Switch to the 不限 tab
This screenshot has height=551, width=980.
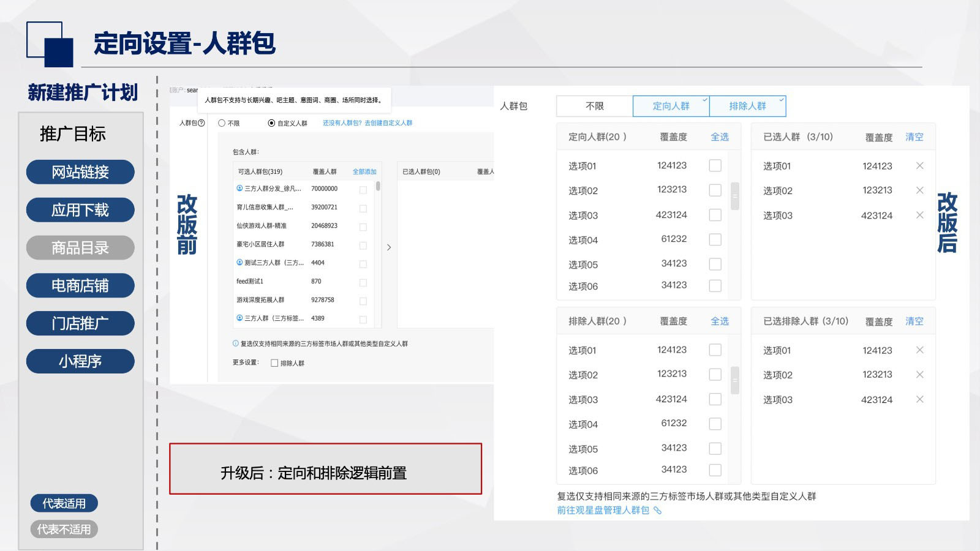[x=594, y=106]
